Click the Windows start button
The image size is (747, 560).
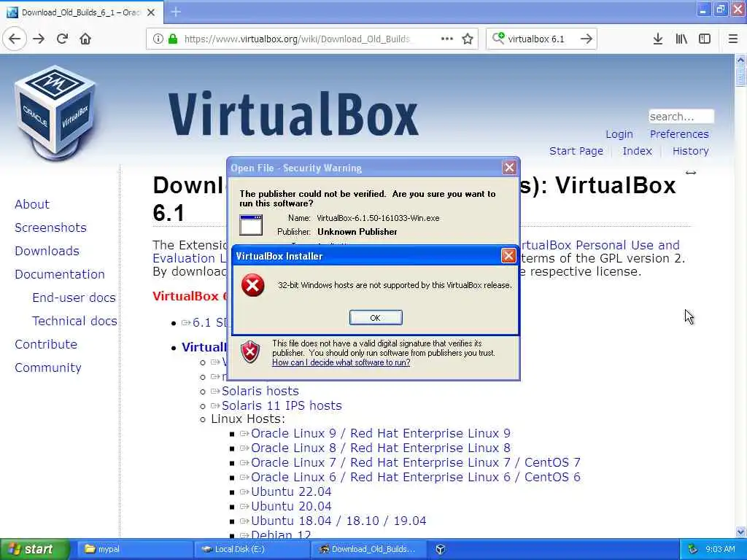click(35, 549)
